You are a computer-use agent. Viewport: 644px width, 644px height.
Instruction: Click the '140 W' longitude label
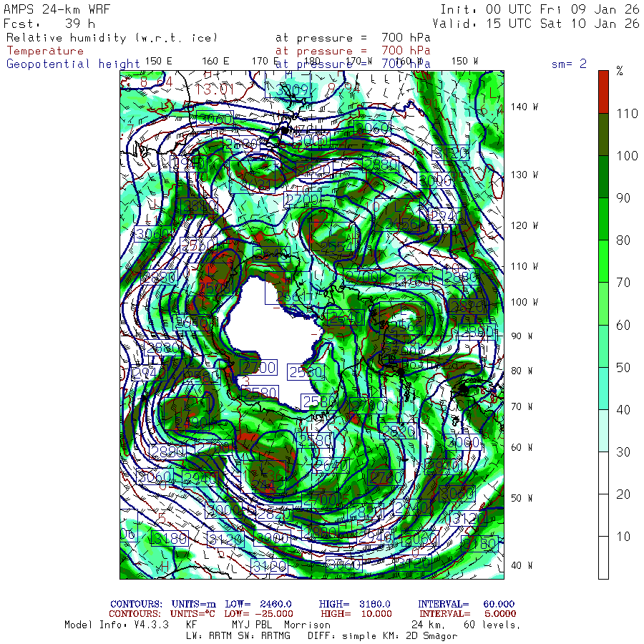point(524,107)
